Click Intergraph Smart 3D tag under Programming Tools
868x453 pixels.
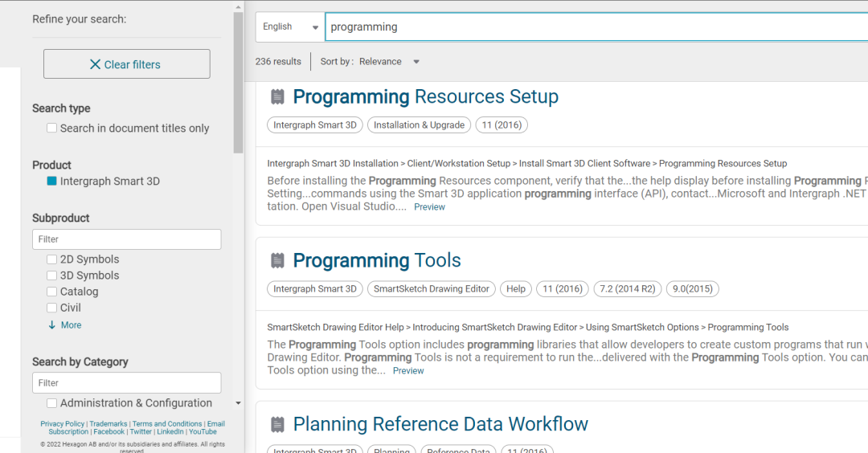pyautogui.click(x=315, y=288)
